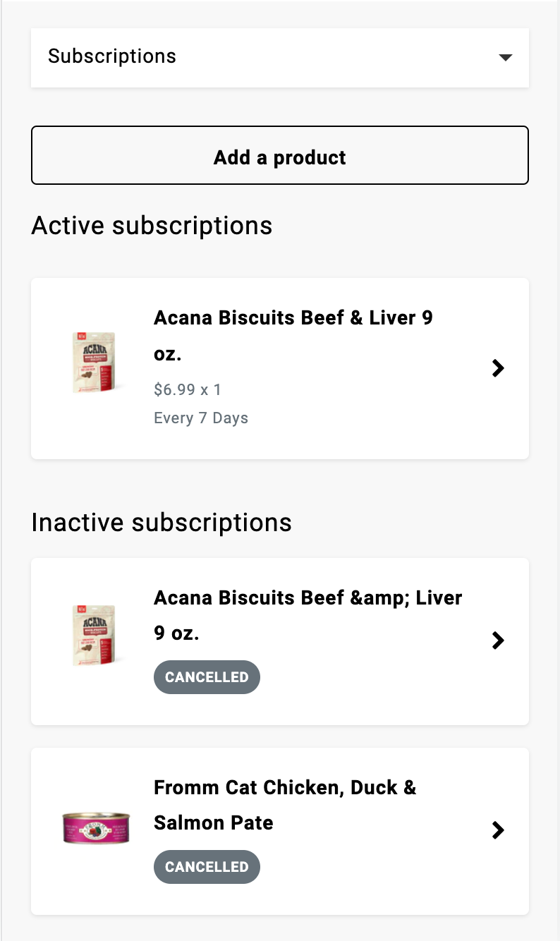This screenshot has width=560, height=941.
Task: Open active Acana Biscuits subscription chevron
Action: click(498, 368)
